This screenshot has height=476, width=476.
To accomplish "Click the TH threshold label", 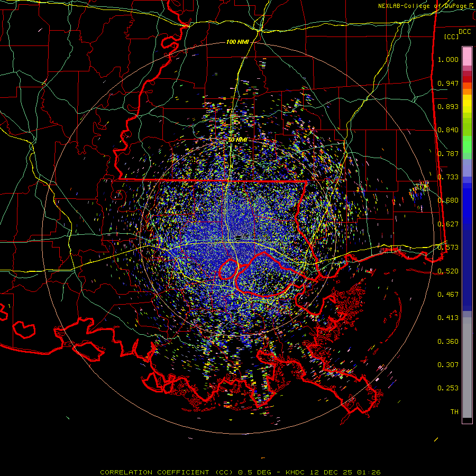I will (454, 412).
